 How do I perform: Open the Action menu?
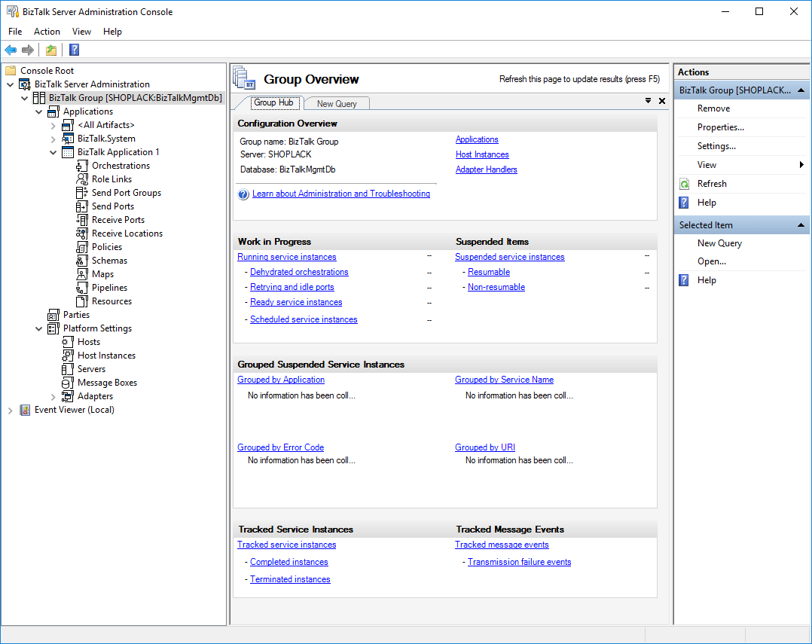tap(47, 32)
